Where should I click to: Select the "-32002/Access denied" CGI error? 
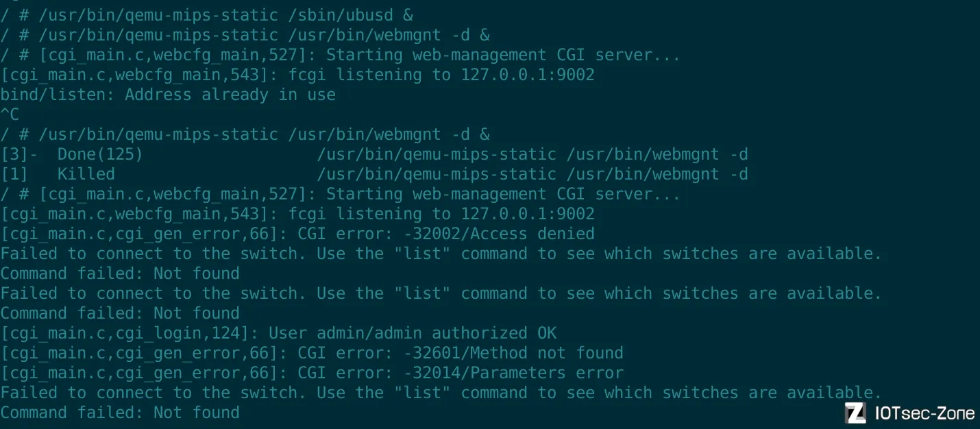coord(498,234)
